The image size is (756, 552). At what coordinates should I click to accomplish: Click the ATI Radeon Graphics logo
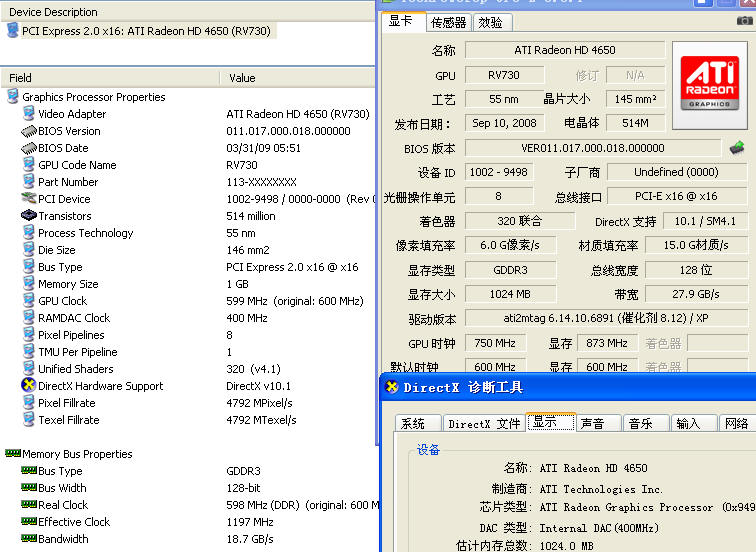tap(710, 83)
